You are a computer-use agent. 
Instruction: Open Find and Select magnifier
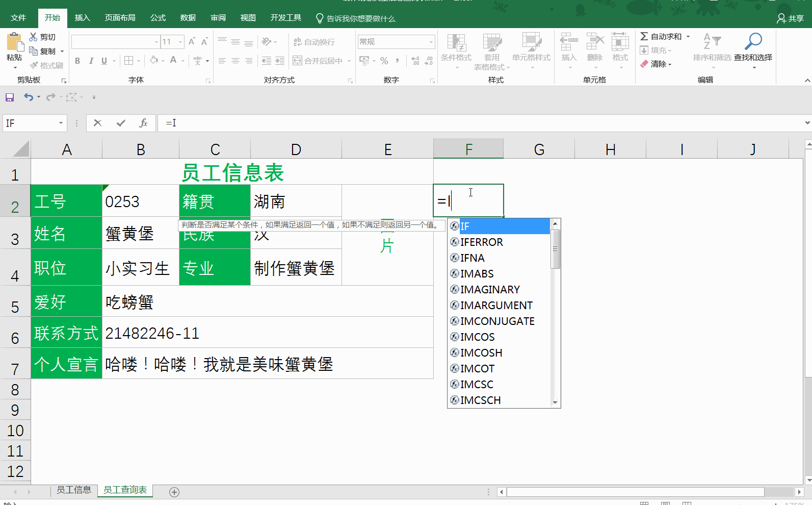(x=753, y=41)
